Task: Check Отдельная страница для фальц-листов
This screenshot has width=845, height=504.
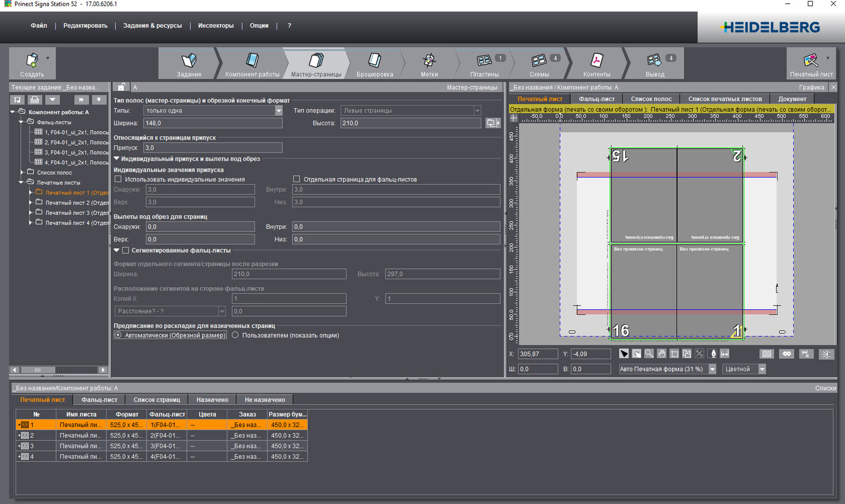Action: point(297,179)
